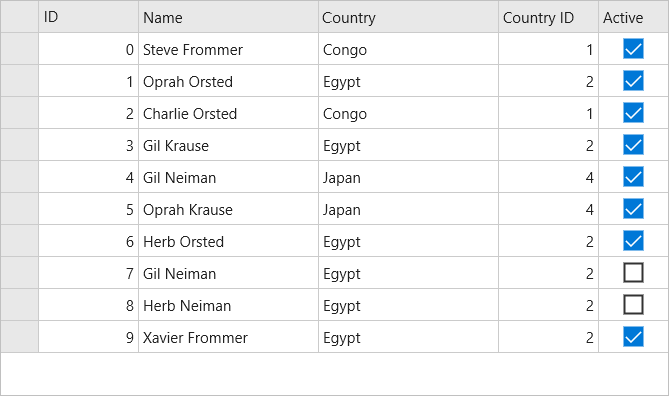Click the Active column header
Viewport: 669px width, 396px height.
pos(634,17)
